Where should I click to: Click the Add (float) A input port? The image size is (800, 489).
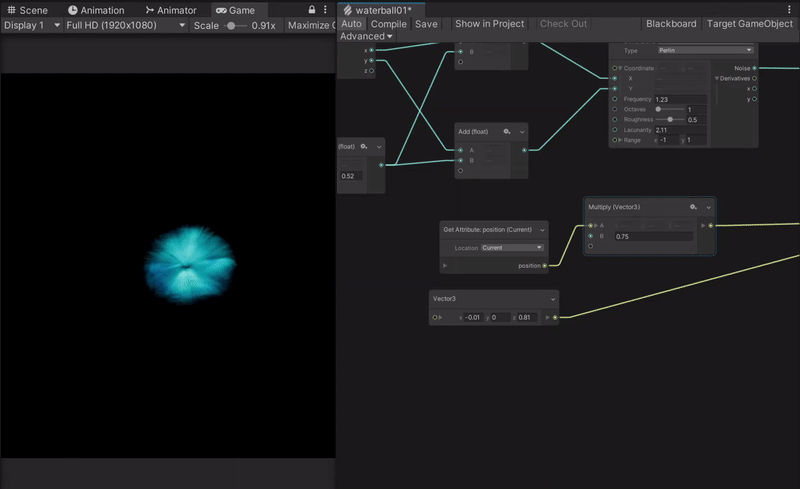460,150
